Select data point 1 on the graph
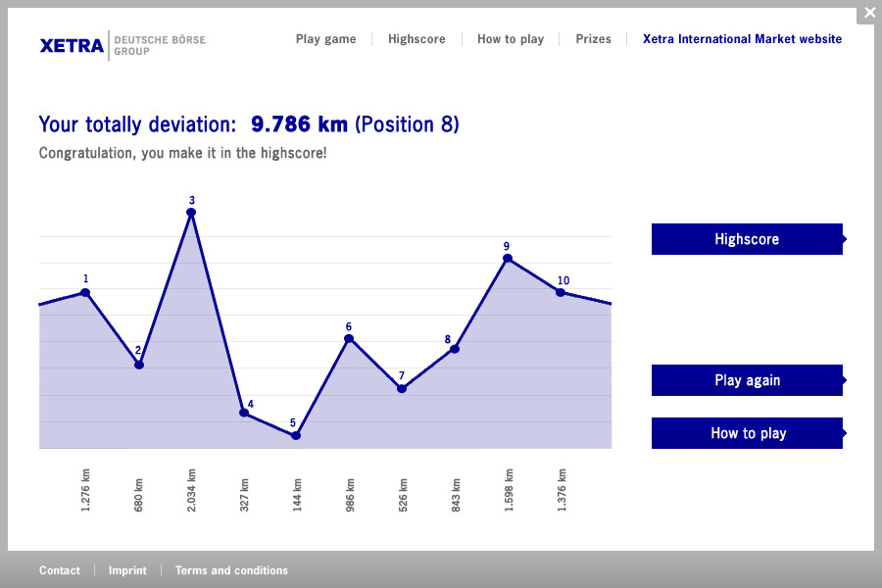882x588 pixels. tap(85, 292)
